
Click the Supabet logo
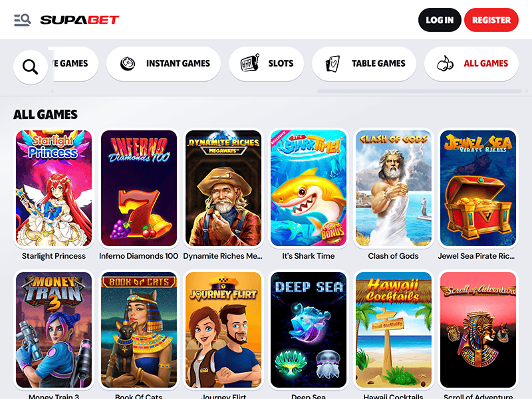pos(80,20)
